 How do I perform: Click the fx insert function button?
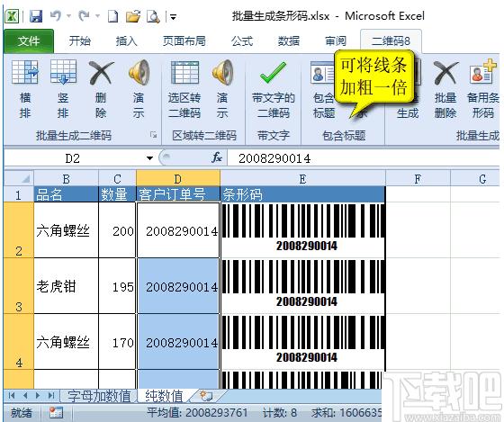tap(217, 157)
